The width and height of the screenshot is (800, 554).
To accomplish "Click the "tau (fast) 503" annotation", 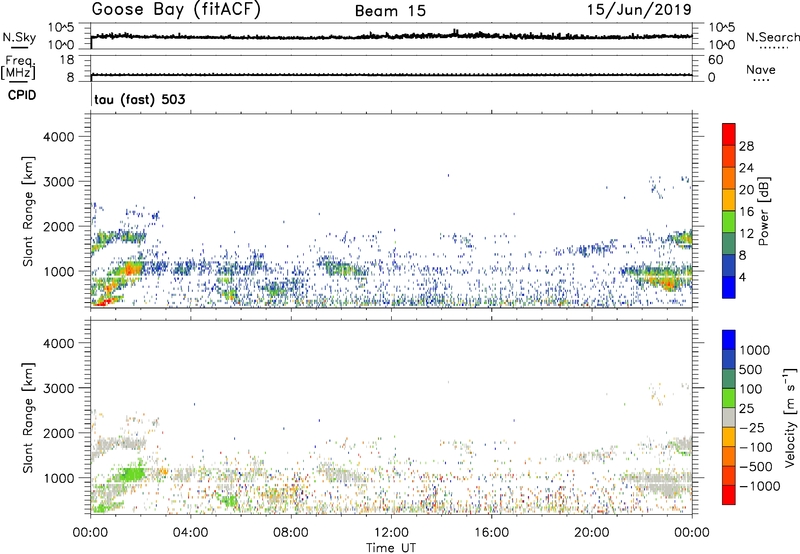I will click(x=140, y=99).
